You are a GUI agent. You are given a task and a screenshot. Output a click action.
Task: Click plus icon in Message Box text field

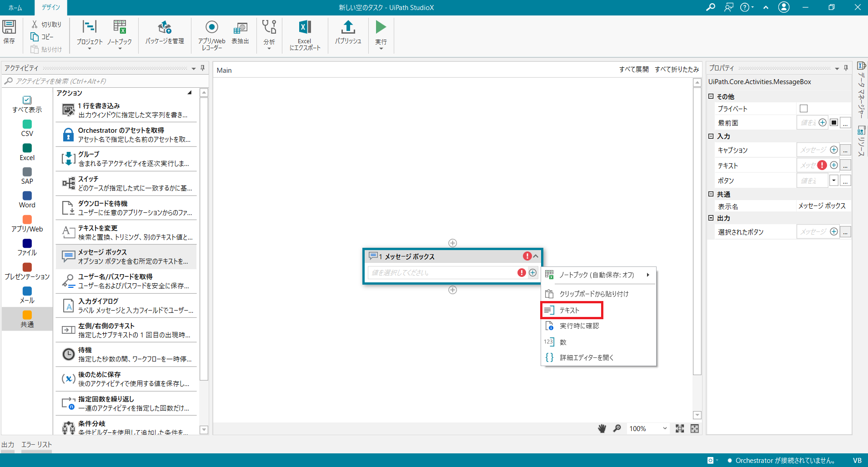tap(533, 272)
